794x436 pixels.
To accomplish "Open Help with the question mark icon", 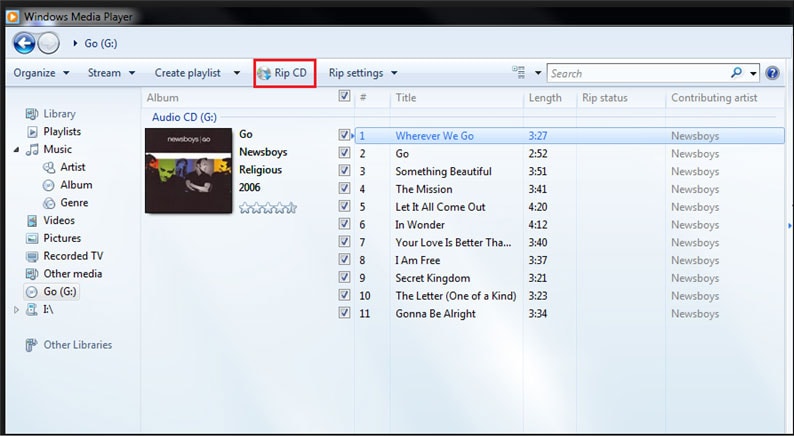I will 772,73.
